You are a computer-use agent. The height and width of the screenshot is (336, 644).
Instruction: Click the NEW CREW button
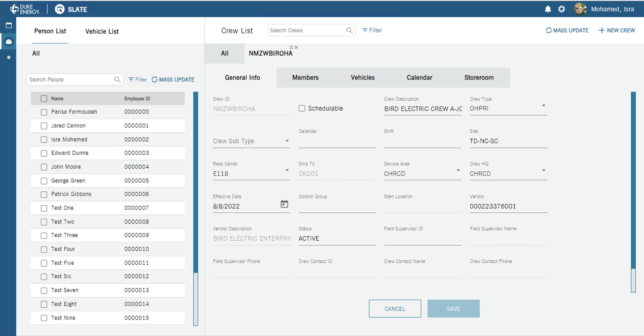click(x=617, y=30)
